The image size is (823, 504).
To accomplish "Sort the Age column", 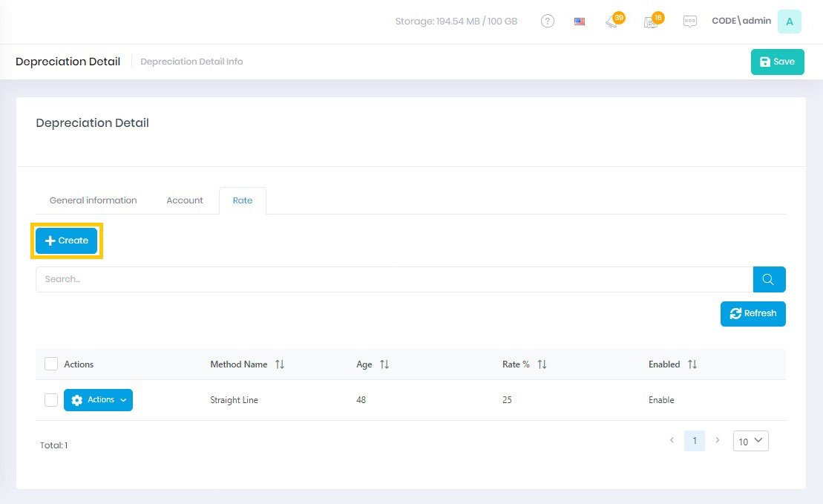I will point(384,364).
